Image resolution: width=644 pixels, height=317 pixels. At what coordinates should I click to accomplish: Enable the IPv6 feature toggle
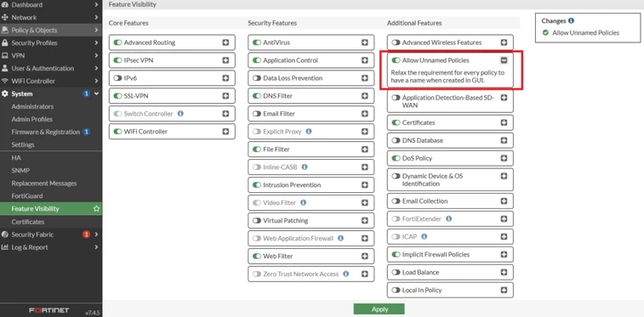pyautogui.click(x=118, y=78)
